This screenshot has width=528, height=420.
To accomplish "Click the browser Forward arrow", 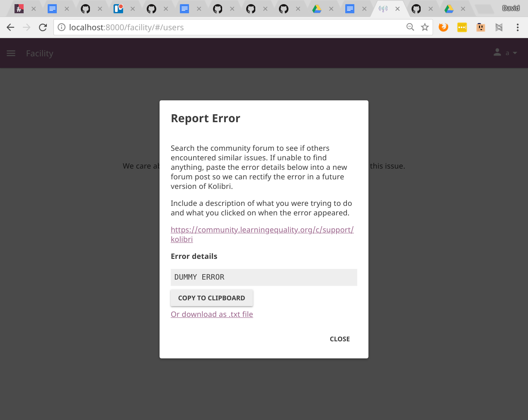I will 27,27.
